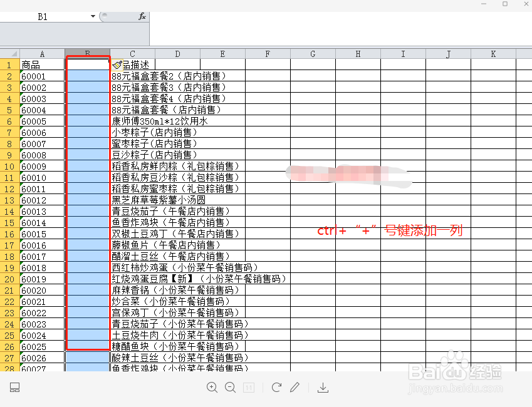
Task: Select column I header
Action: click(403, 54)
